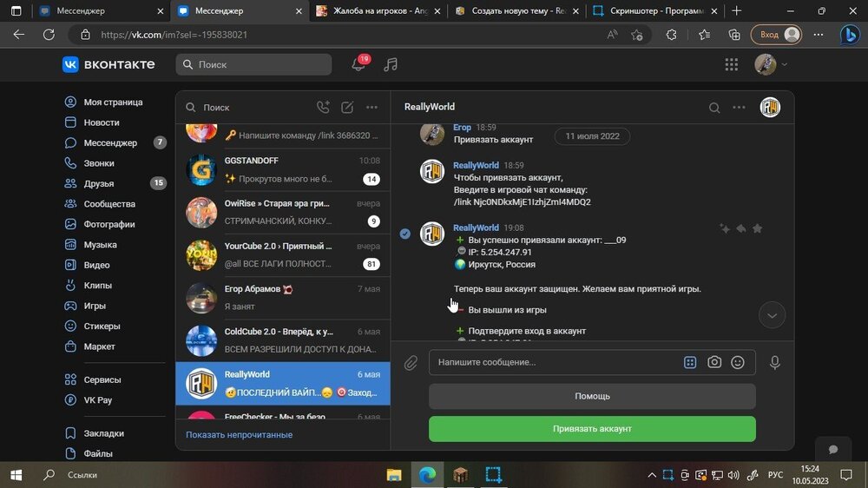Viewport: 868px width, 488px height.
Task: Open Мессенджер in the sidebar
Action: click(110, 143)
